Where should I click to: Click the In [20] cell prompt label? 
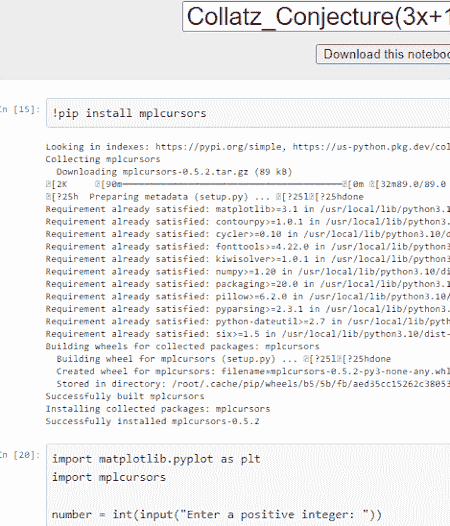19,455
